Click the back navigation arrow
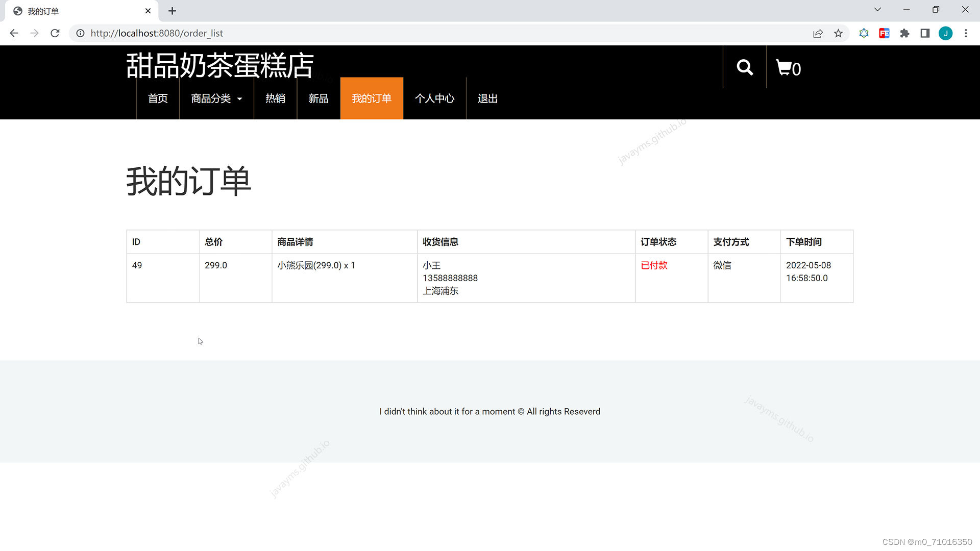Screen dimensions: 980x551 point(13,33)
